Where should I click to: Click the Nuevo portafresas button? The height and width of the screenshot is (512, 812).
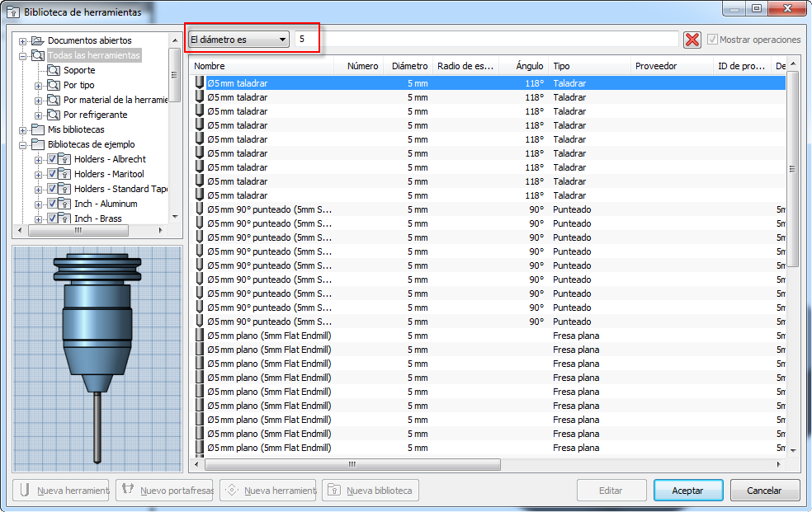(165, 491)
